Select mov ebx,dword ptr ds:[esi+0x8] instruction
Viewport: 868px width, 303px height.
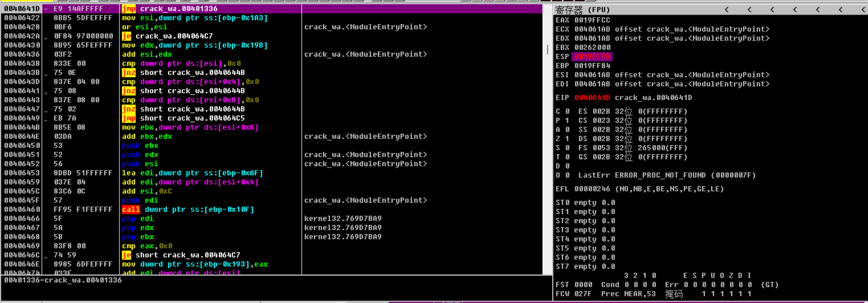pos(190,127)
